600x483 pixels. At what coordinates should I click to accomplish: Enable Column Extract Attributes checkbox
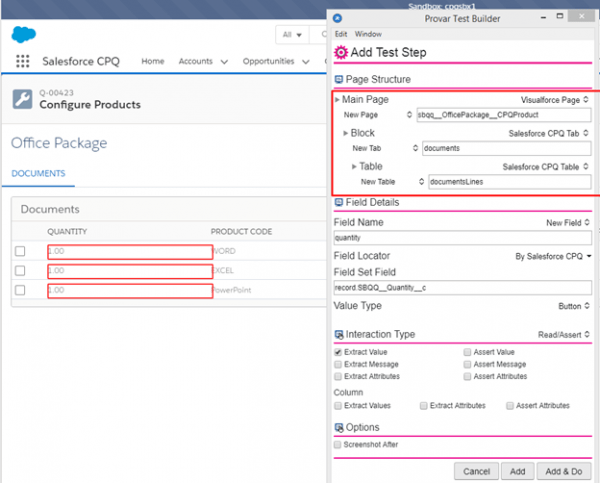(424, 406)
